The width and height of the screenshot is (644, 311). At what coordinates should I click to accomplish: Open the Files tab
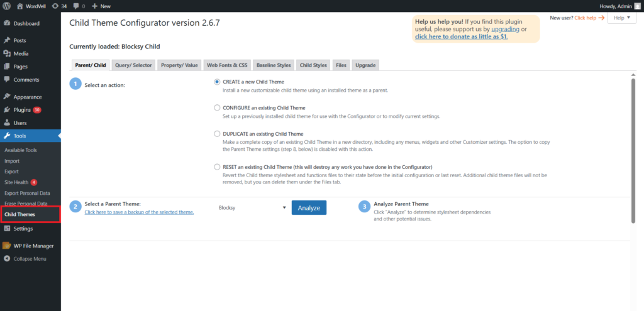tap(341, 65)
